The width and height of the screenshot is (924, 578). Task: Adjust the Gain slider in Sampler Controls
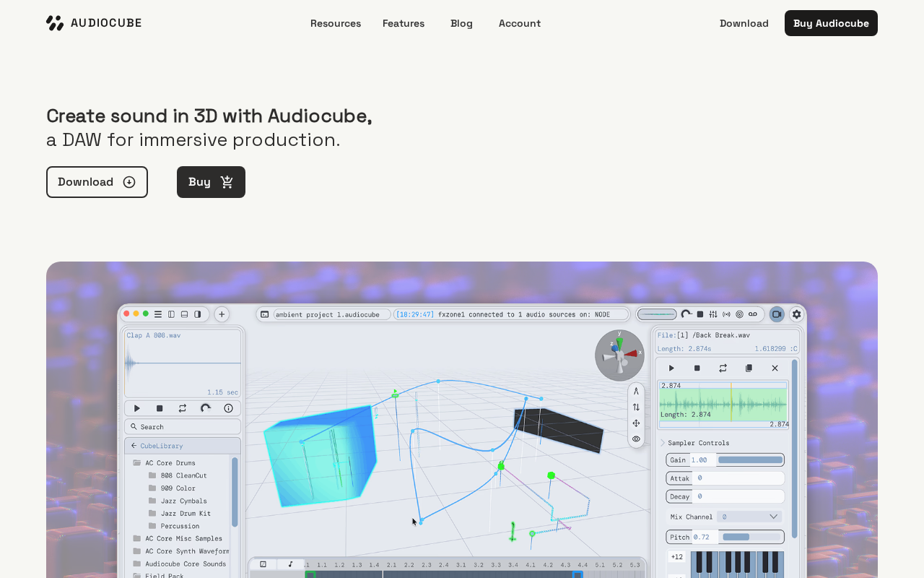click(750, 460)
